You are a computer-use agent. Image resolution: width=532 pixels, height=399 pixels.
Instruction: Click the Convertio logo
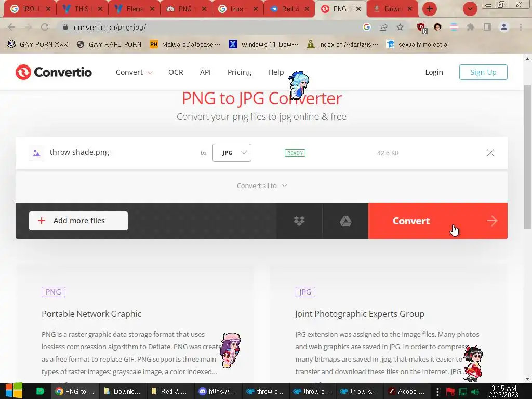pyautogui.click(x=54, y=72)
